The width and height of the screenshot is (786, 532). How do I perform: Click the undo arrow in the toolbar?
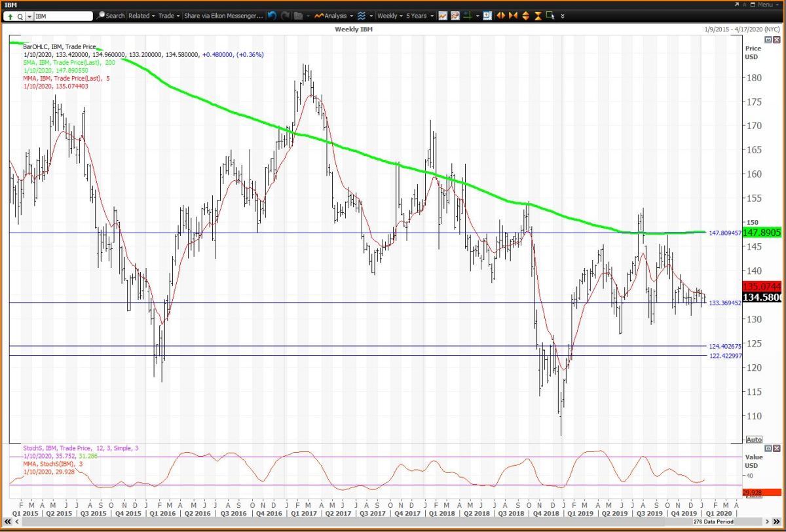coord(272,15)
